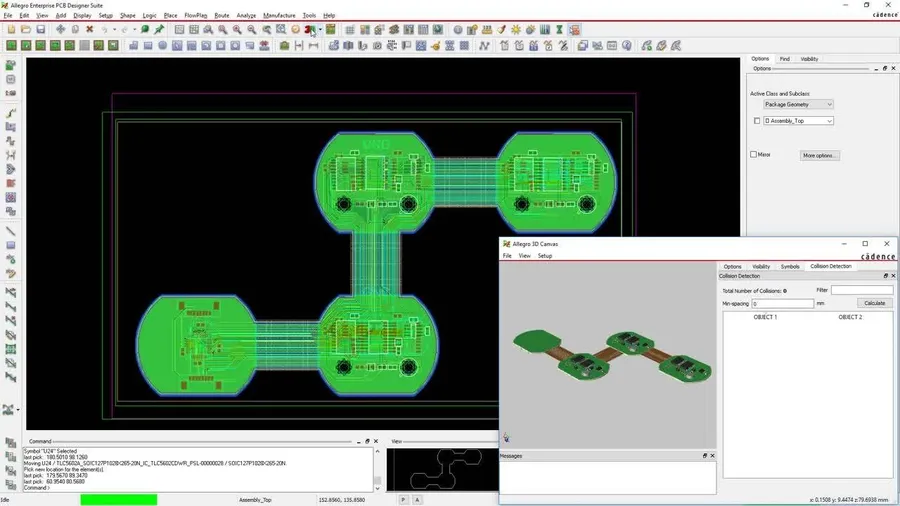The height and width of the screenshot is (506, 900).
Task: Select the Options tab in the main right panel
Action: pos(760,59)
